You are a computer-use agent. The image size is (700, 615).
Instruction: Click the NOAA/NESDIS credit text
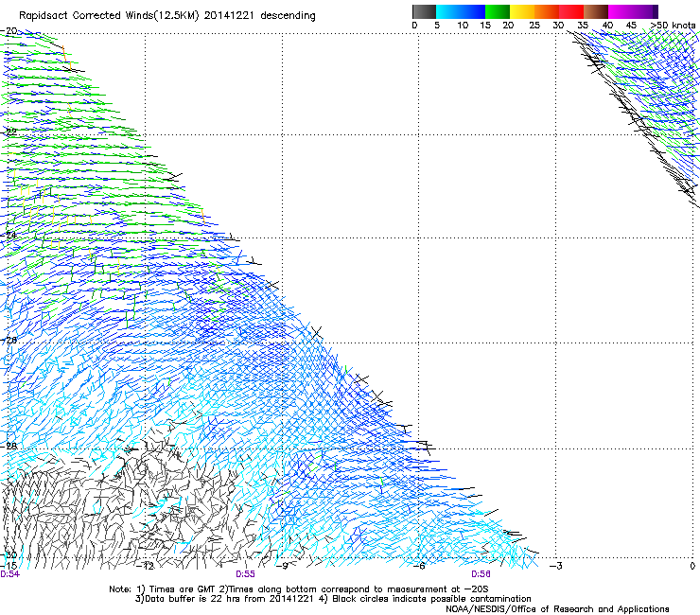[x=557, y=609]
